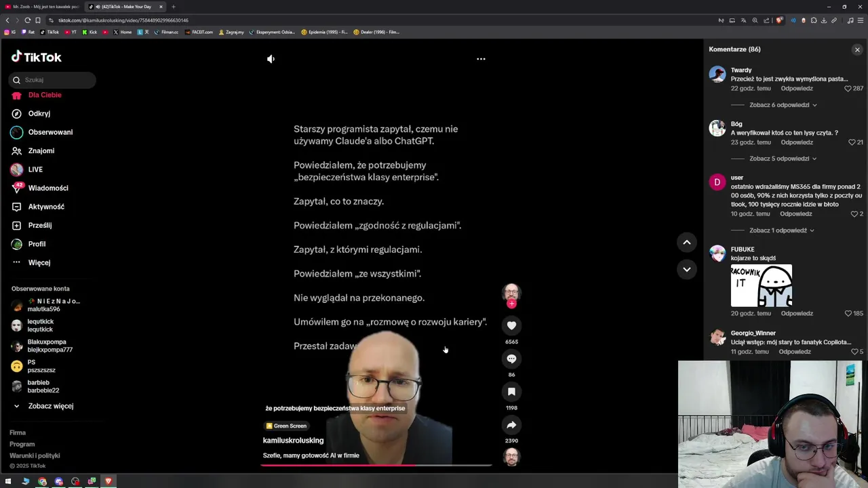Viewport: 868px width, 488px height.
Task: Open Twardy's profile avatar
Action: pos(717,74)
